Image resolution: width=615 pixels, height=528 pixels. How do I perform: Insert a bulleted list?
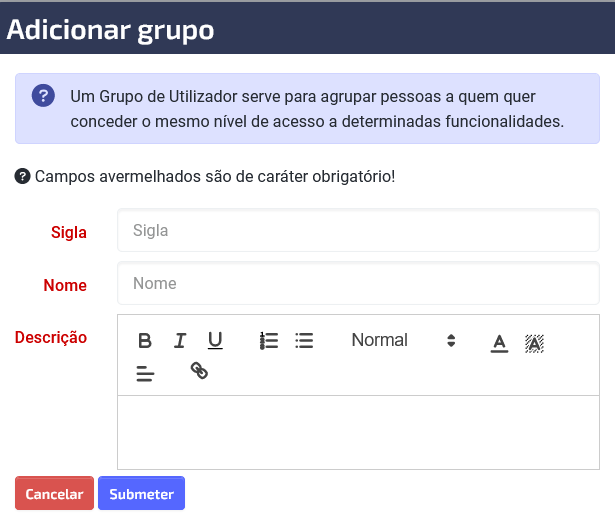coord(304,340)
